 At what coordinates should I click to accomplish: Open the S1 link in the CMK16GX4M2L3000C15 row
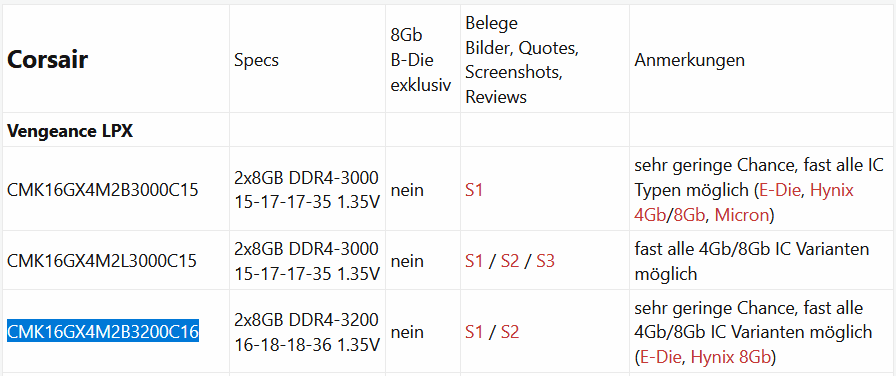tap(474, 261)
